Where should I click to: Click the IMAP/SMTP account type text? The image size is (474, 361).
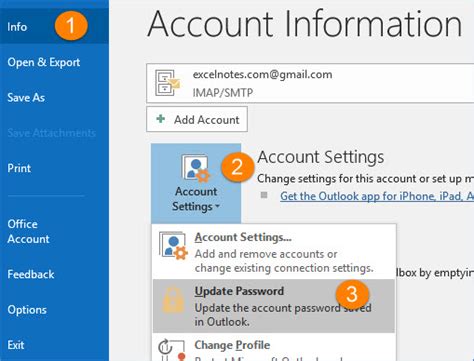(223, 92)
